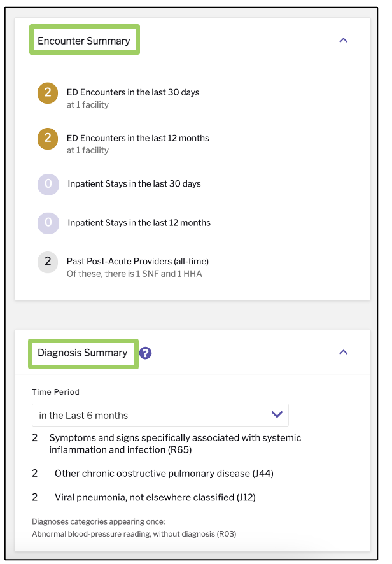Click the ED Encounters 12 months count badge
This screenshot has width=392, height=564.
tap(48, 139)
